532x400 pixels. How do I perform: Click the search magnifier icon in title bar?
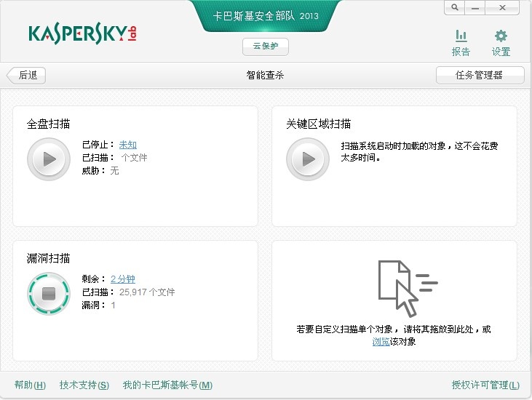455,7
